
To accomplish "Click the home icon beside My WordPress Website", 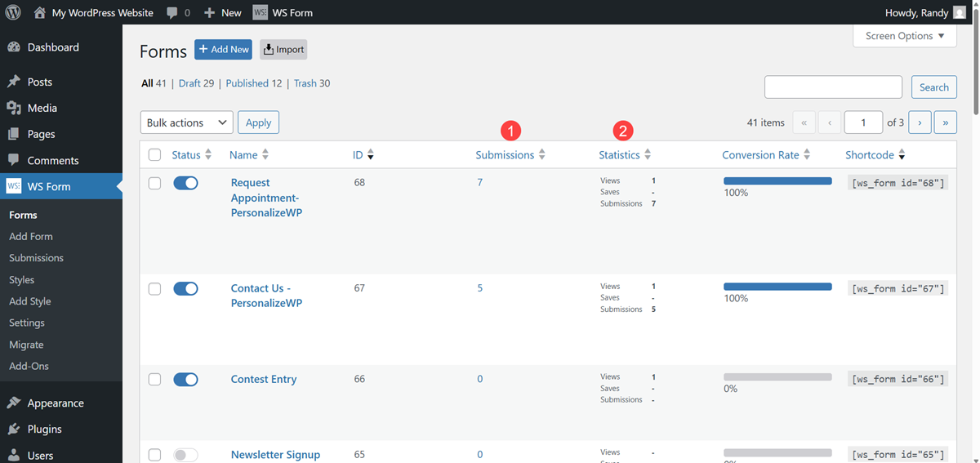I will tap(40, 13).
